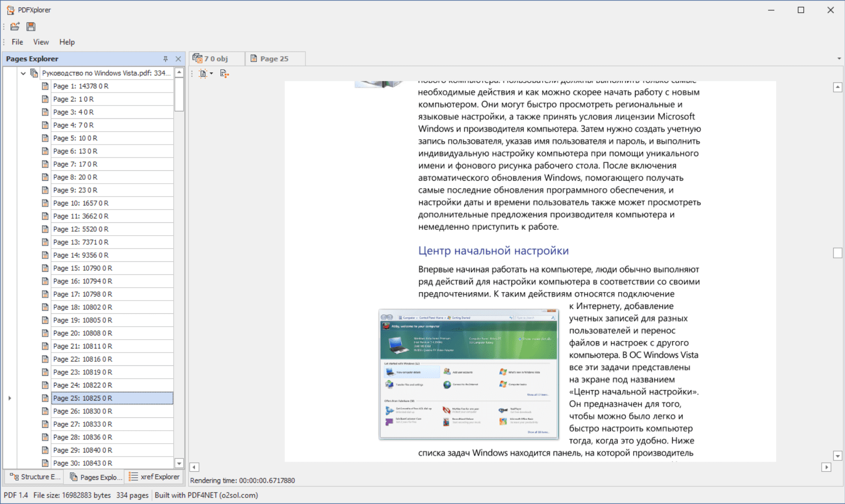845x504 pixels.
Task: Click the page icon for Page 14
Action: coord(45,255)
